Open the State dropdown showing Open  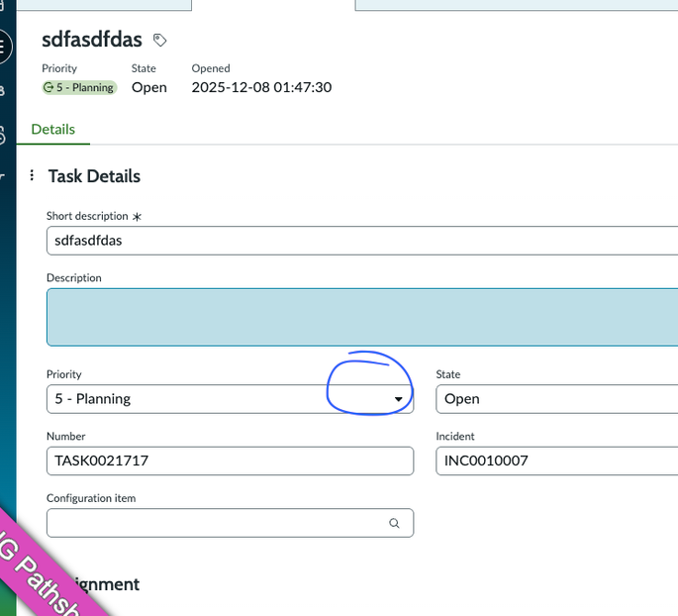pyautogui.click(x=556, y=399)
